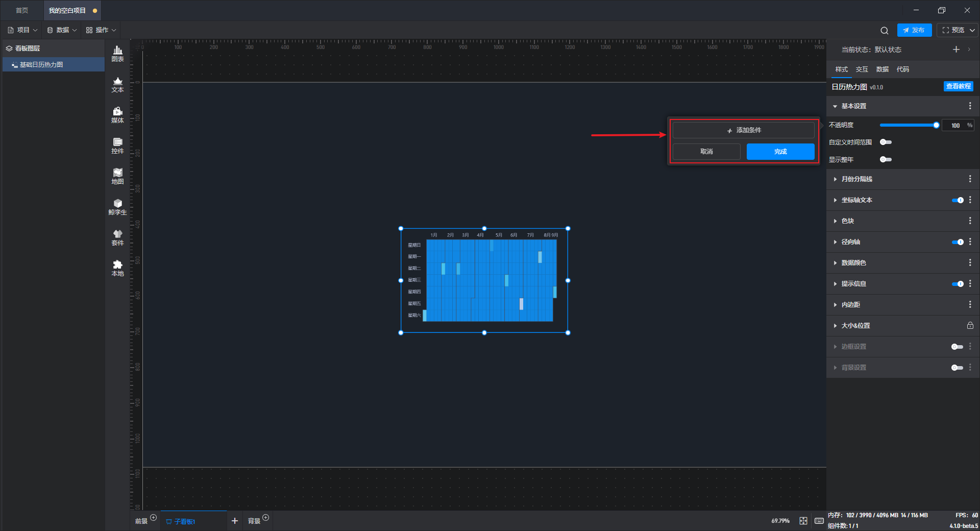Open 径向轴 more options menu
This screenshot has height=531, width=980.
click(970, 242)
